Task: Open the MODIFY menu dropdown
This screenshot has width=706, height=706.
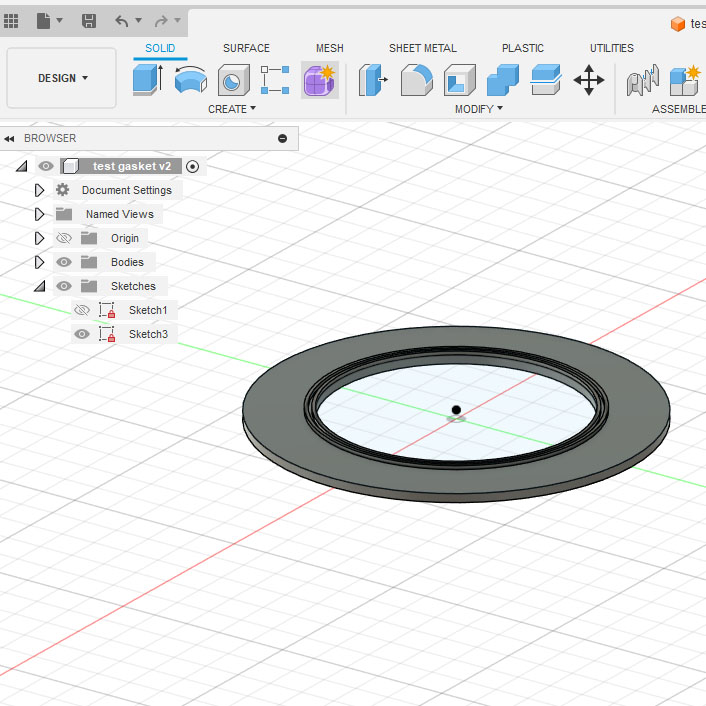Action: (479, 109)
